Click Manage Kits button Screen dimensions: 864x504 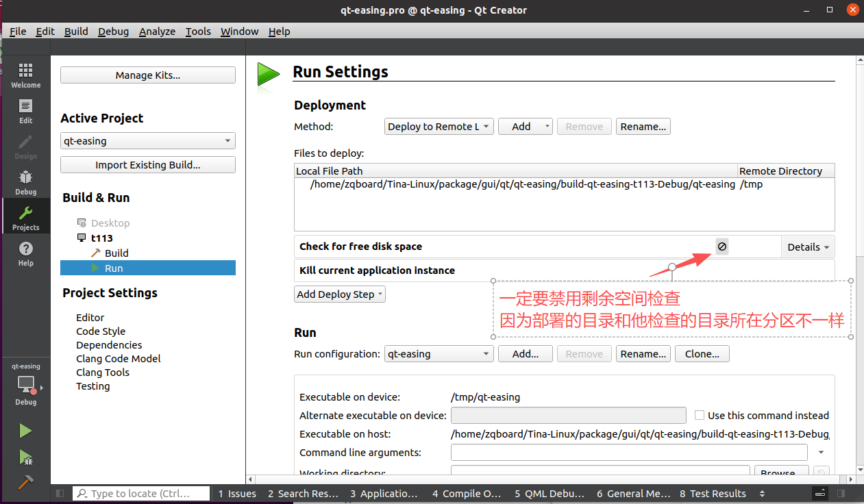tap(147, 75)
